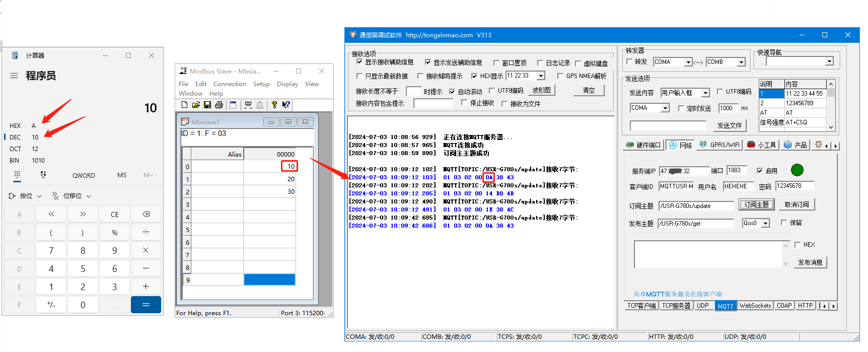The image size is (868, 352).
Task: Click the Save floppy disk icon in Modbus Slave
Action: (x=207, y=105)
